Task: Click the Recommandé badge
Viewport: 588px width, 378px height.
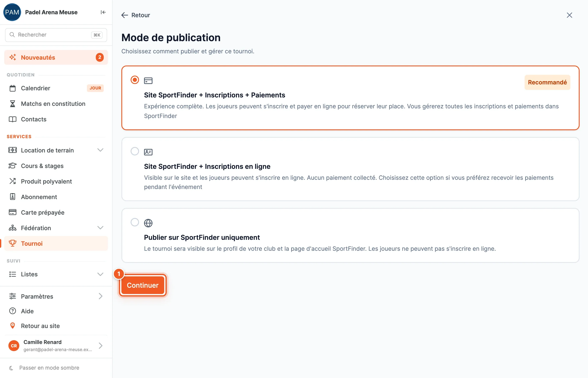Action: 547,82
